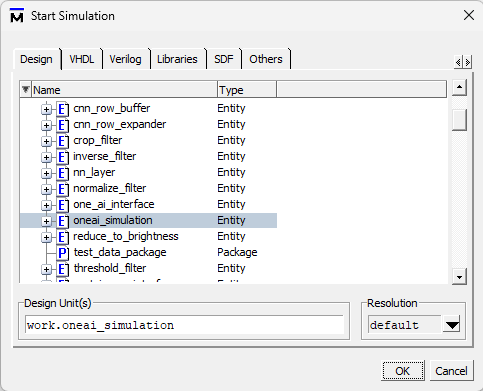The width and height of the screenshot is (483, 391).
Task: Open the Verilog tab
Action: click(x=125, y=59)
